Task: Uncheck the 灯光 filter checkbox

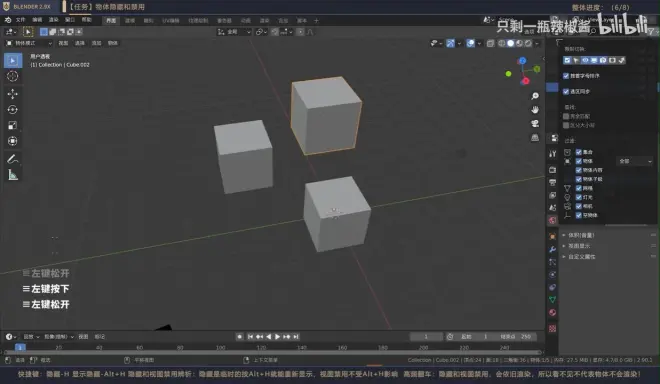Action: pos(579,197)
